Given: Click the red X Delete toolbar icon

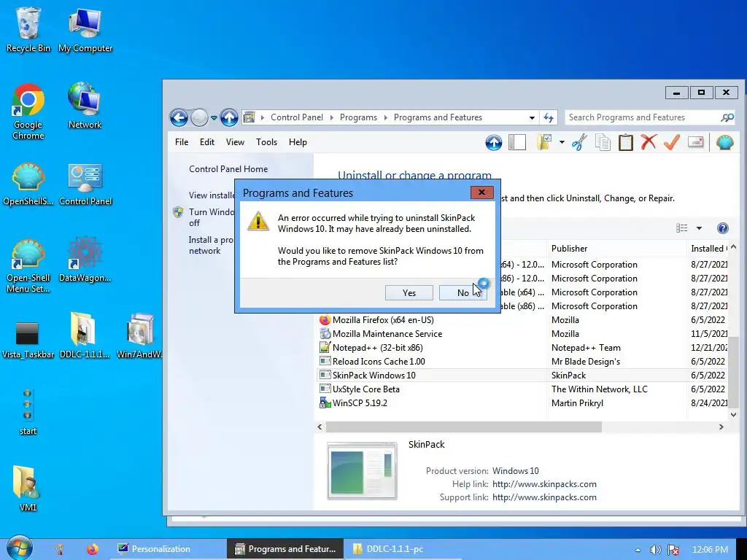Looking at the screenshot, I should tap(649, 142).
